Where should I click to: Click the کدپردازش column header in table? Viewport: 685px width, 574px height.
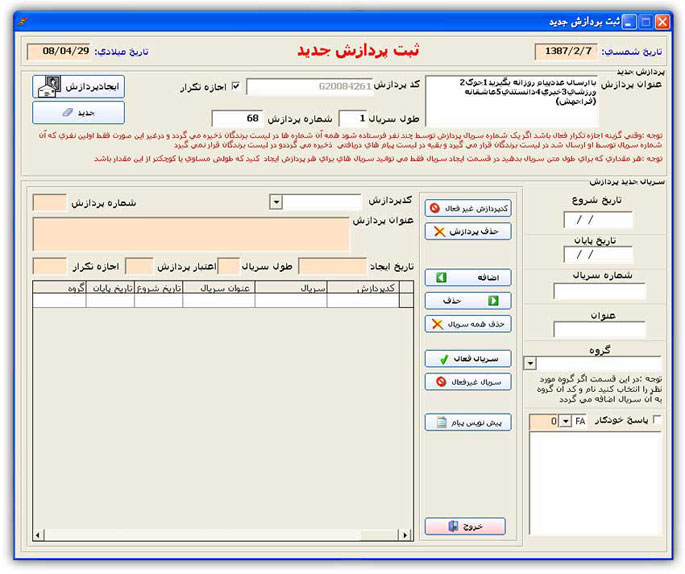363,288
